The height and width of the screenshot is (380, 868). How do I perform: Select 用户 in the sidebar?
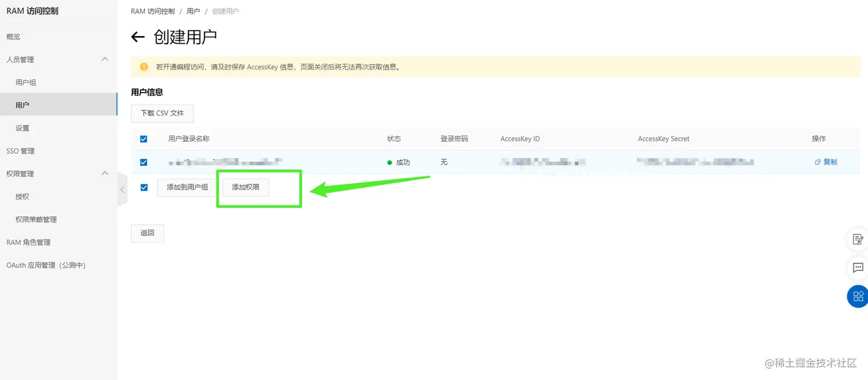[x=58, y=105]
